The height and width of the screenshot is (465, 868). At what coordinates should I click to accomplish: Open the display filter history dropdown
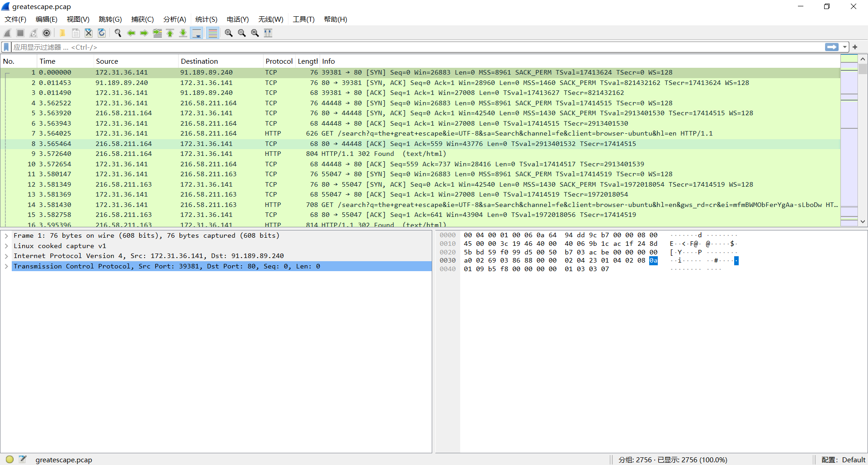click(844, 47)
